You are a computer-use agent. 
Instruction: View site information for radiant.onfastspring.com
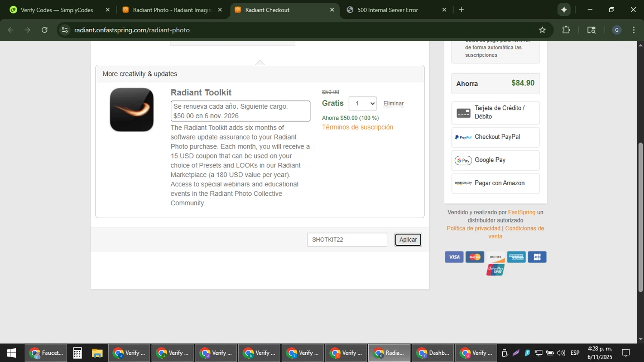pyautogui.click(x=65, y=30)
